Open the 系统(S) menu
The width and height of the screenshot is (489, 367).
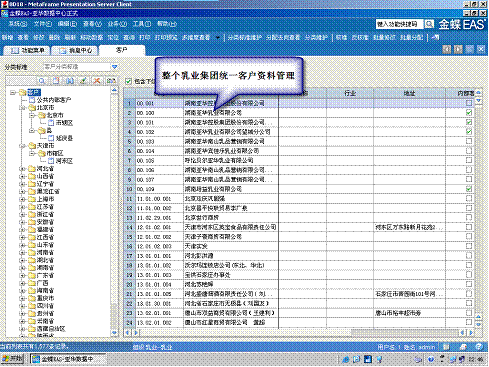[17, 24]
